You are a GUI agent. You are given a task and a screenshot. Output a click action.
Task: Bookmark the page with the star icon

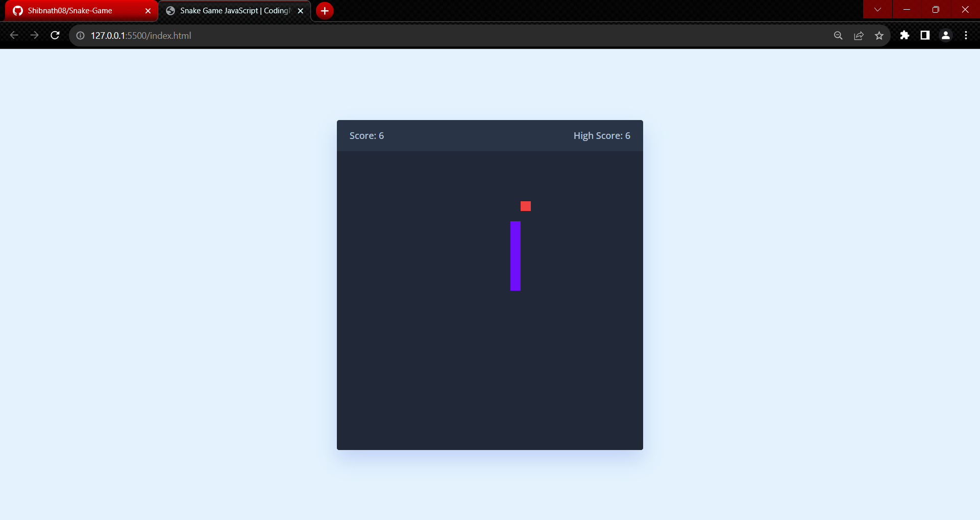click(x=879, y=35)
